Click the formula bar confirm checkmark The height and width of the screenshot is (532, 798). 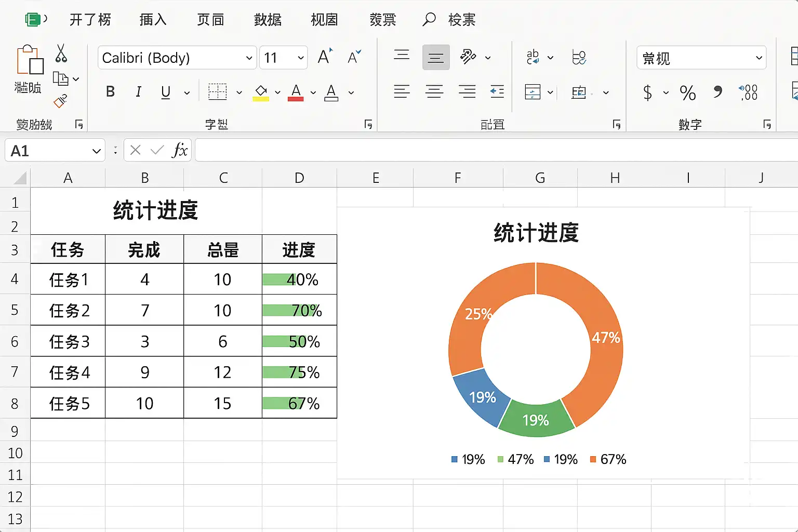157,150
